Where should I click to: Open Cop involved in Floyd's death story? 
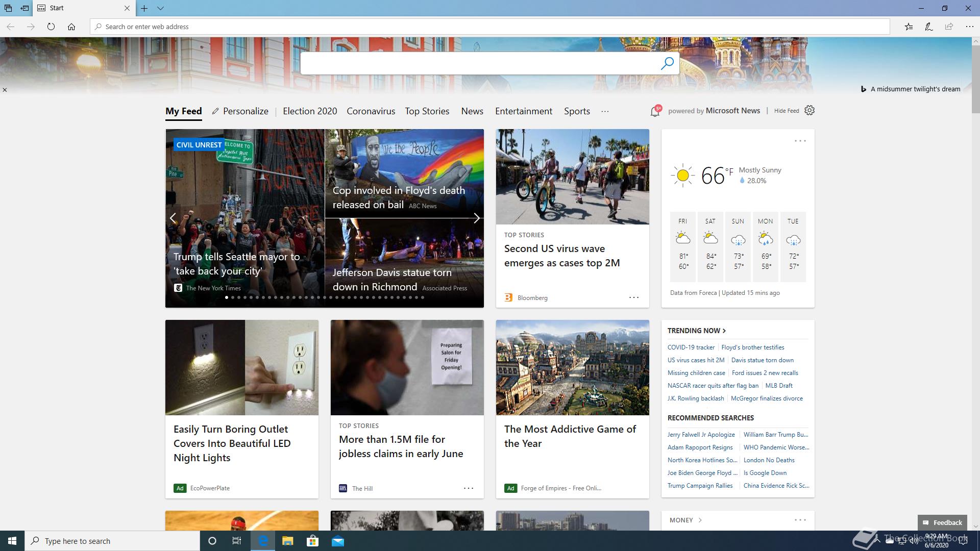404,173
